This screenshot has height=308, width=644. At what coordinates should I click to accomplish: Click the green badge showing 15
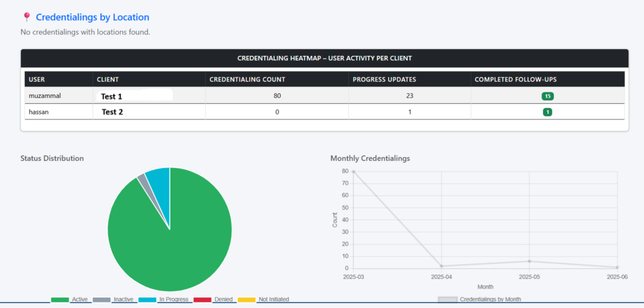[548, 96]
